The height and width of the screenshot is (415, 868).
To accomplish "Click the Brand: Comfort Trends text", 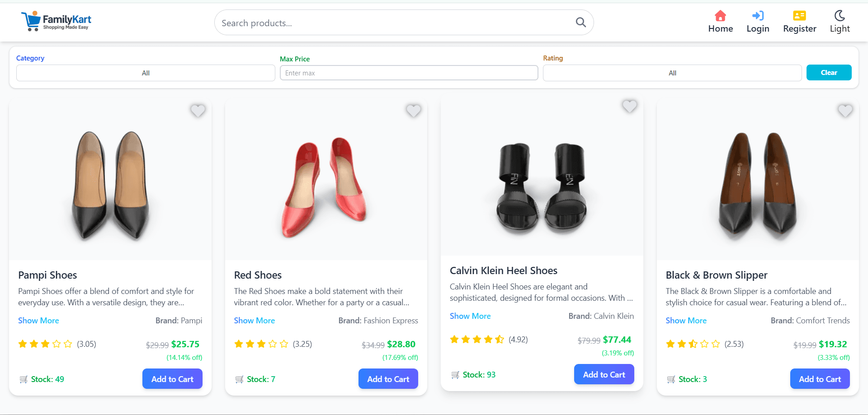I will click(810, 321).
